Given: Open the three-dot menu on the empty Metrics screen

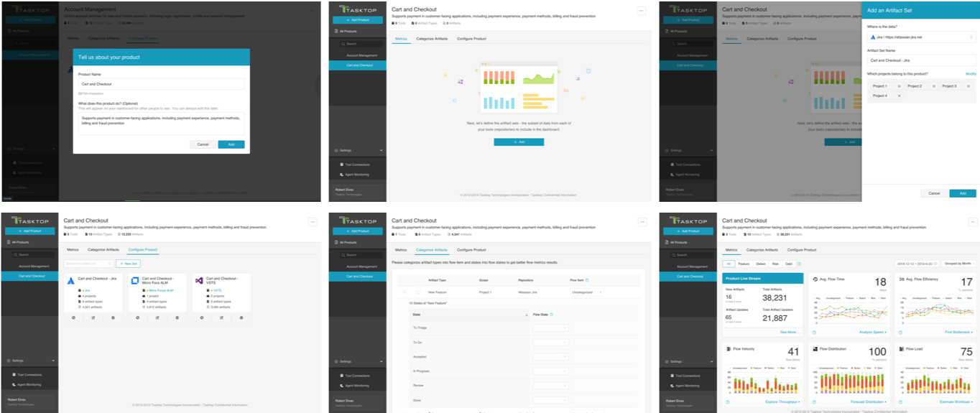Looking at the screenshot, I should [x=641, y=11].
